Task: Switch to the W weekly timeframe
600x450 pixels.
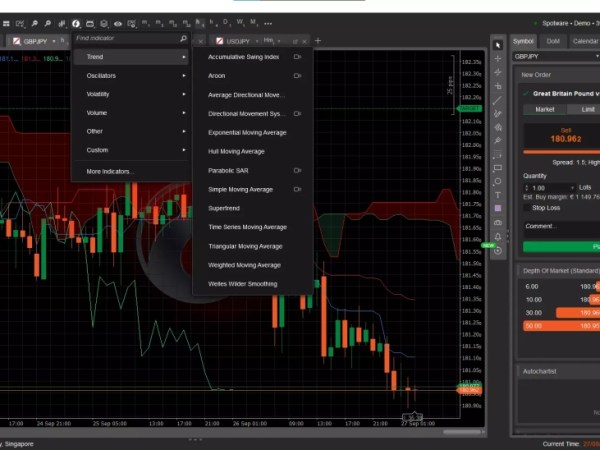Action: (240, 23)
